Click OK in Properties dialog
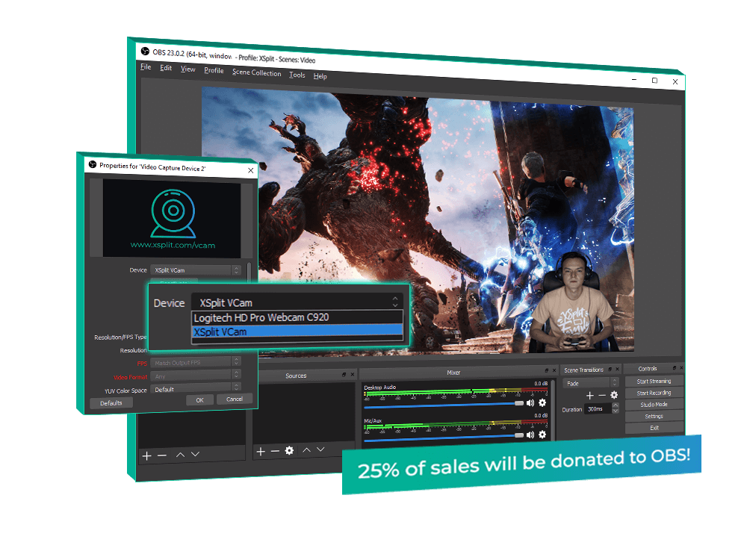Viewport: 747px width, 560px height. pos(199,400)
